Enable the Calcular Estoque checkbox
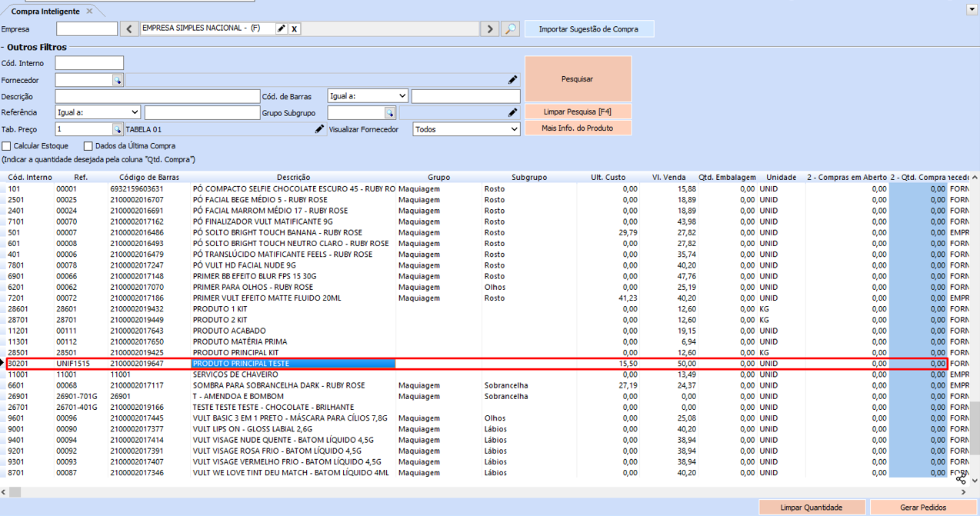The width and height of the screenshot is (980, 516). tap(7, 146)
